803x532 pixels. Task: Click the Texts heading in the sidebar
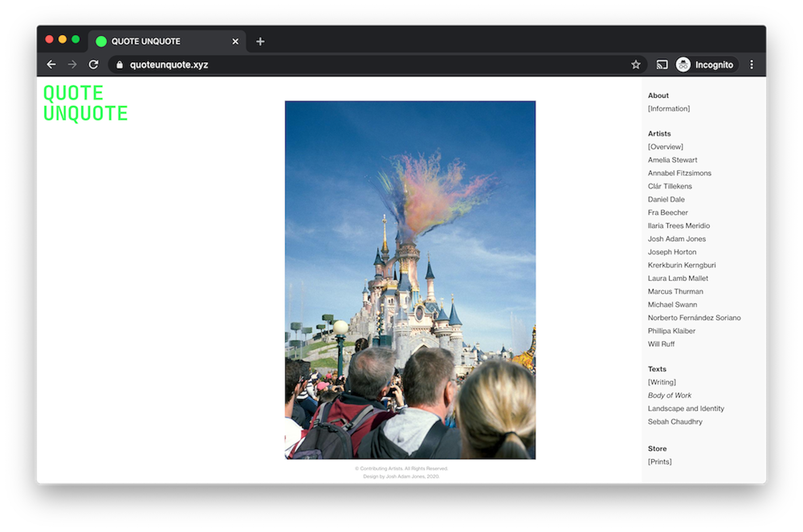tap(657, 369)
